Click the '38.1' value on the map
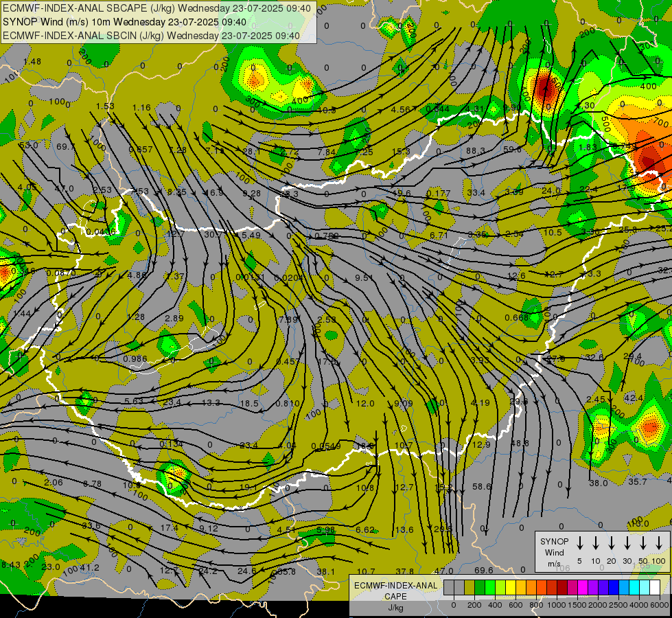Viewport: 672px width, 618px height. pos(326,572)
